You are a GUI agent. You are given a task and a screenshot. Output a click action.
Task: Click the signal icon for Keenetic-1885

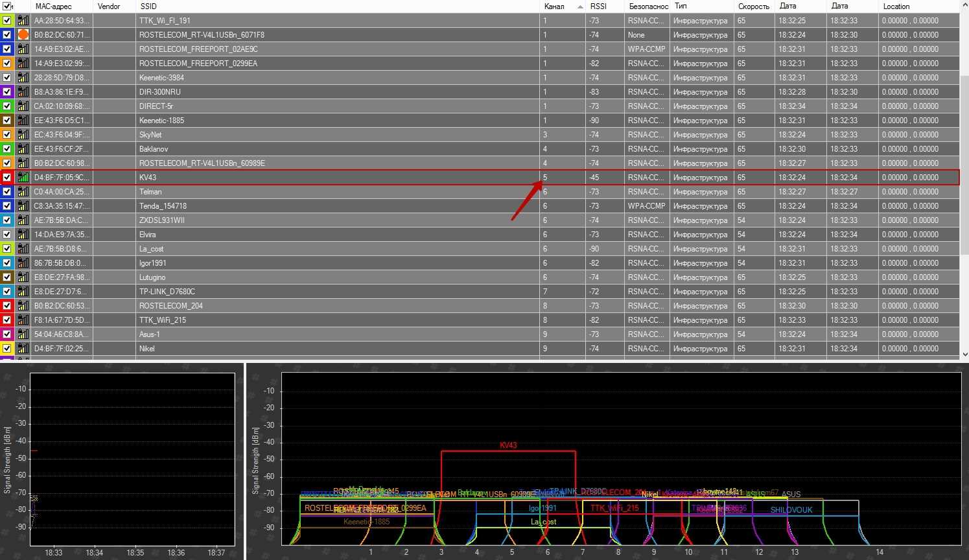tap(23, 121)
